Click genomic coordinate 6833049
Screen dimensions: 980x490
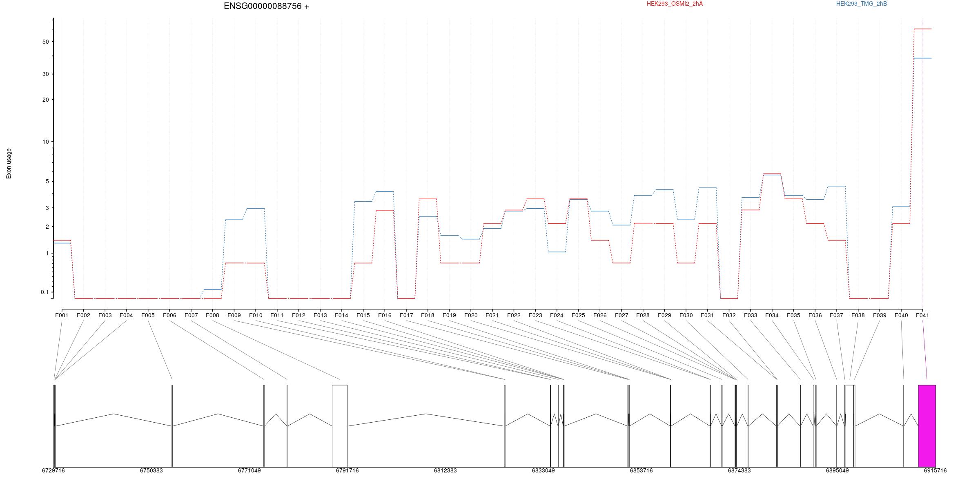point(543,470)
